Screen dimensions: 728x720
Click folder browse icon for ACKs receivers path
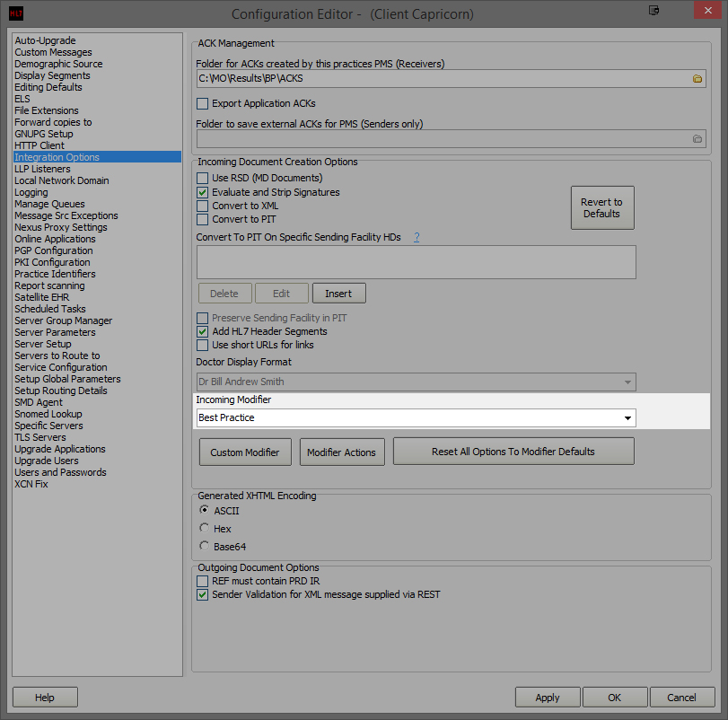697,79
